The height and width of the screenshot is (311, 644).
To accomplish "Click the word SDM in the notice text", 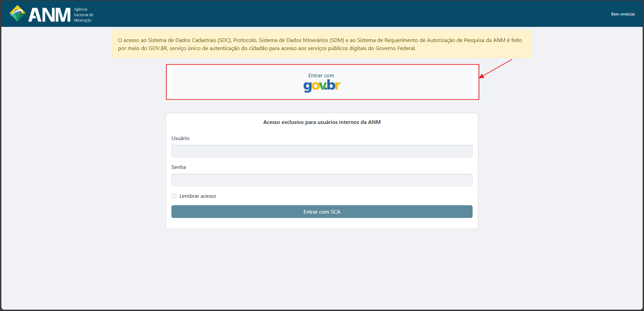I will click(337, 40).
